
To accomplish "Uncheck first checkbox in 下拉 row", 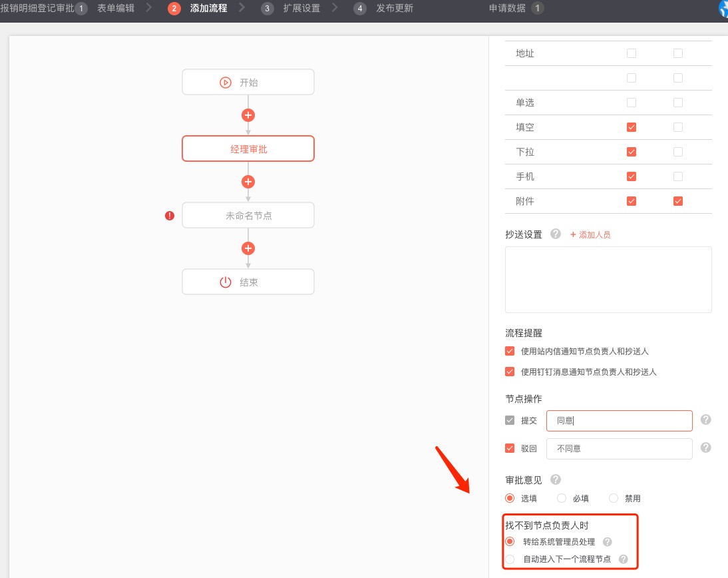I will 632,152.
